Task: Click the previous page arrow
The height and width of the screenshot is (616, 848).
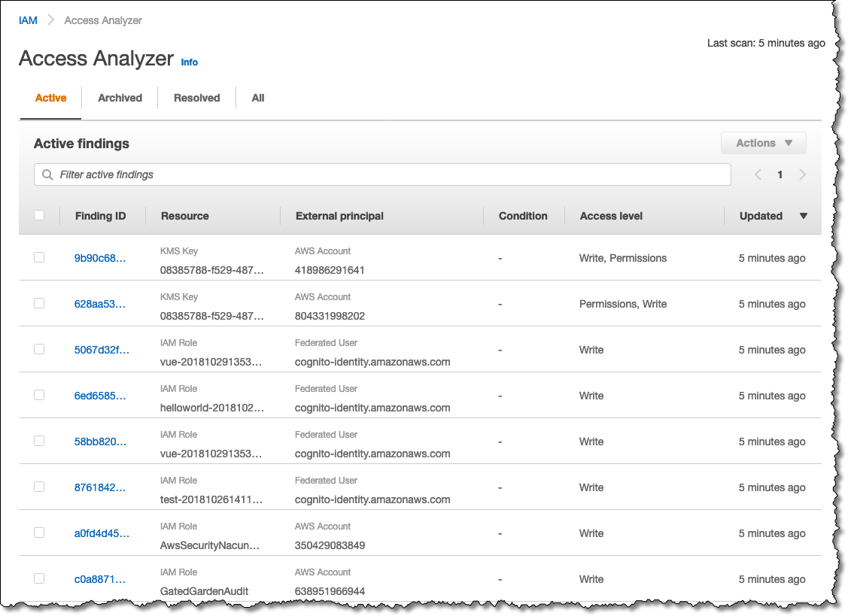Action: click(758, 174)
